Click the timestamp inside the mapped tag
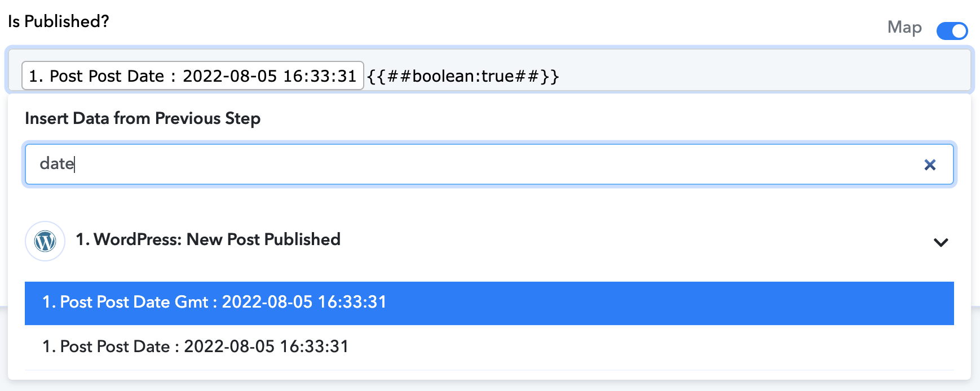 270,76
